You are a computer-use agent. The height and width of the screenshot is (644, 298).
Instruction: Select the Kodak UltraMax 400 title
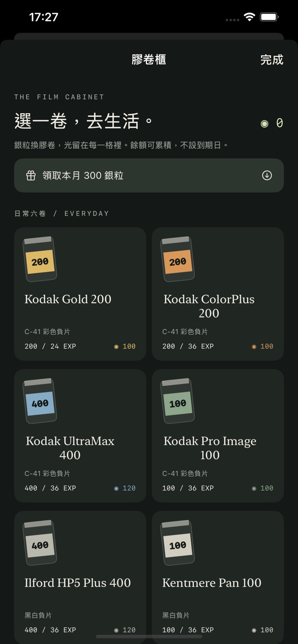pyautogui.click(x=70, y=448)
